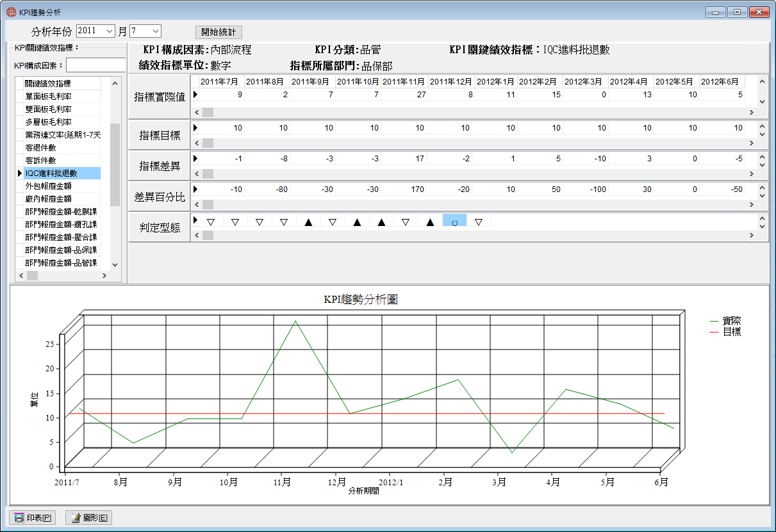Select the actual value cell 27

tap(404, 94)
